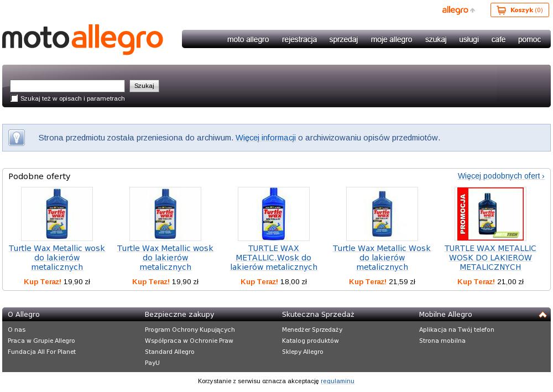Open third TURTLE WAX METALLIC bottle image

click(274, 214)
